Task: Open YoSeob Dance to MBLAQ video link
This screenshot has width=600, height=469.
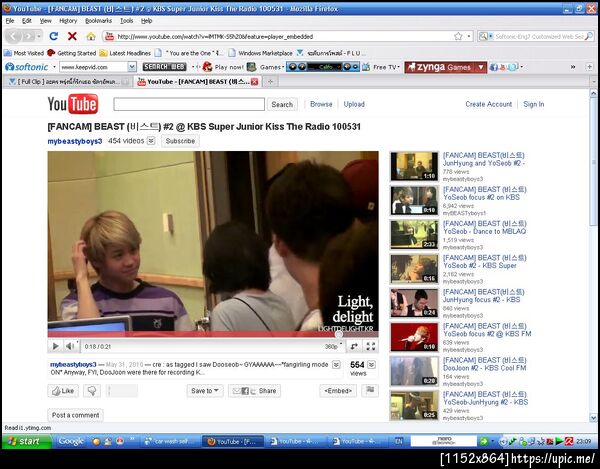Action: (x=484, y=227)
